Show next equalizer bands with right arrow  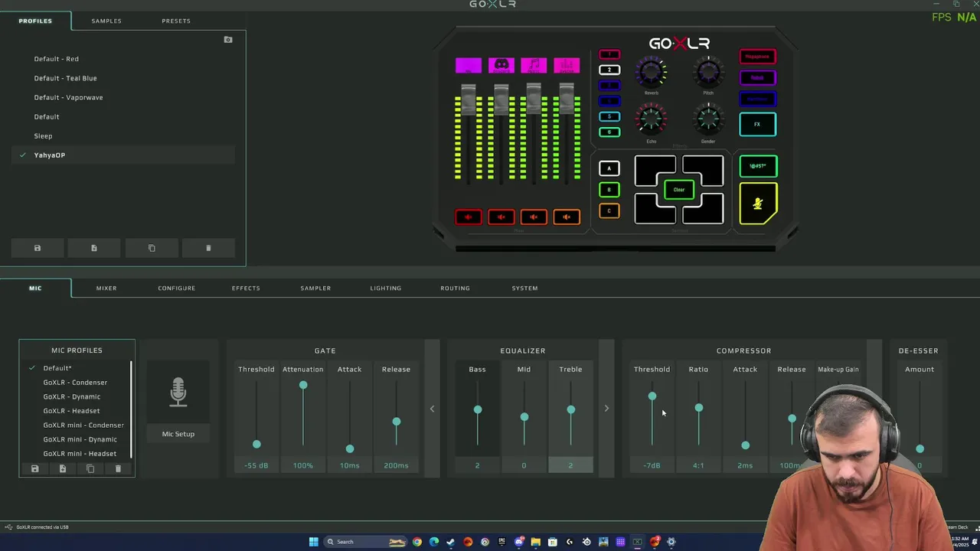[x=606, y=409]
